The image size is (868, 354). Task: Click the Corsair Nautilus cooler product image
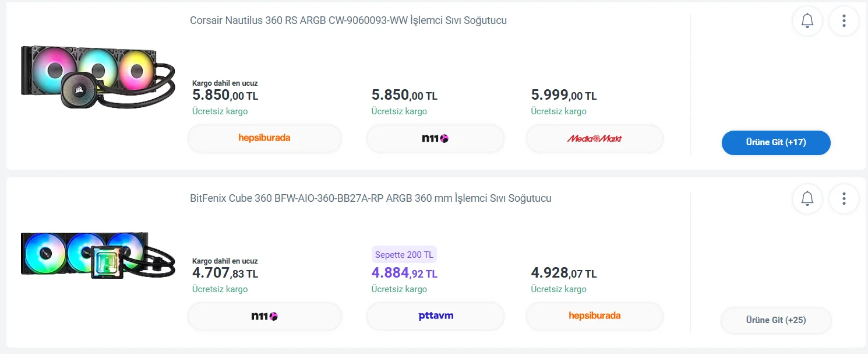click(98, 77)
